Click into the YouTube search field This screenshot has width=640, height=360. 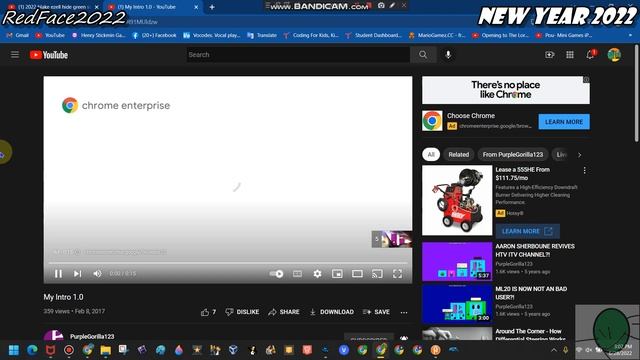[298, 55]
